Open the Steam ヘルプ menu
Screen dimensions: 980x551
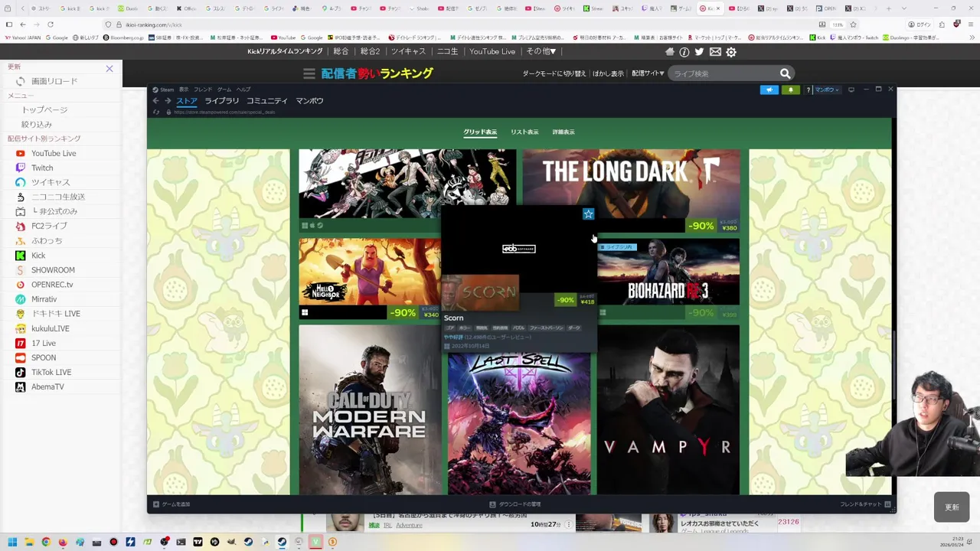point(243,90)
